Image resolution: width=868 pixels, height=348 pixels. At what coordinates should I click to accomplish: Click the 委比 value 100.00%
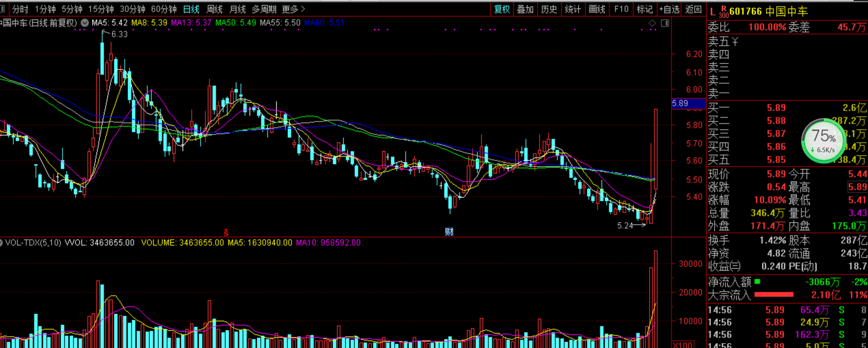click(767, 27)
